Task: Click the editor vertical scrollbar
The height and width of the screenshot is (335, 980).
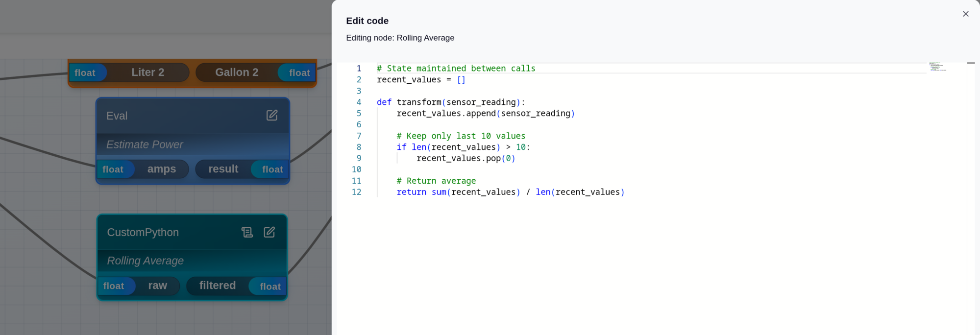Action: point(971,198)
